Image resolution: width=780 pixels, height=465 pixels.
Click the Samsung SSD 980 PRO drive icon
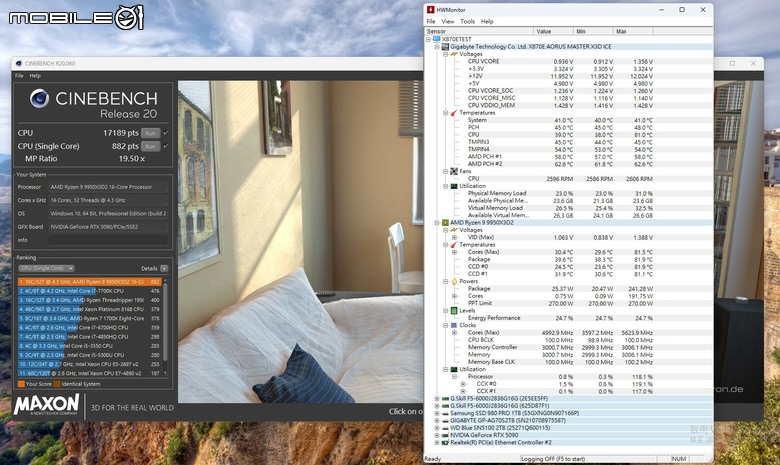click(445, 413)
